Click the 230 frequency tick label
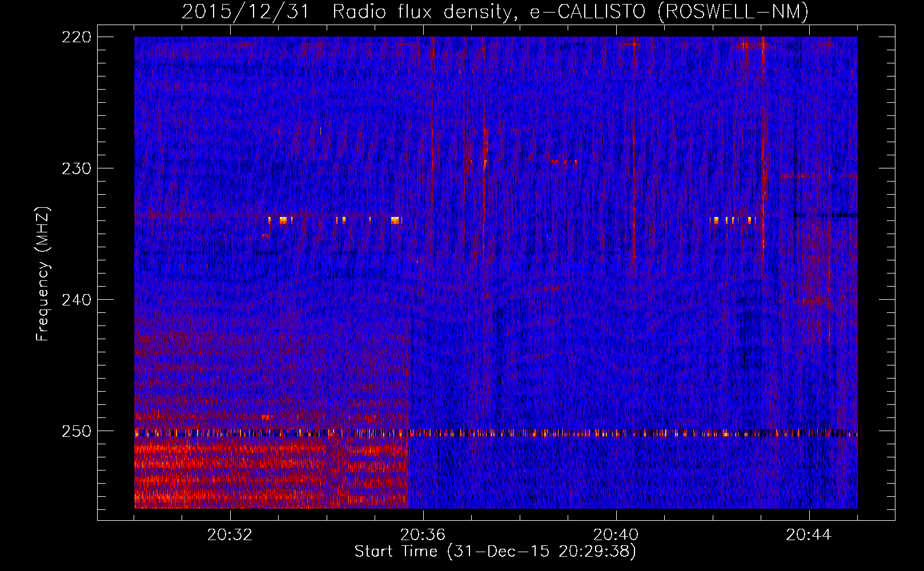 [x=76, y=168]
